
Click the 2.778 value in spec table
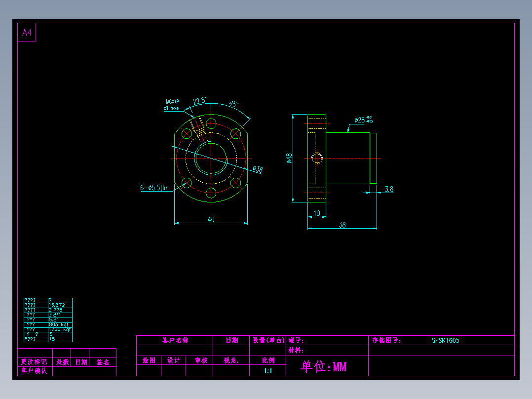pos(56,310)
